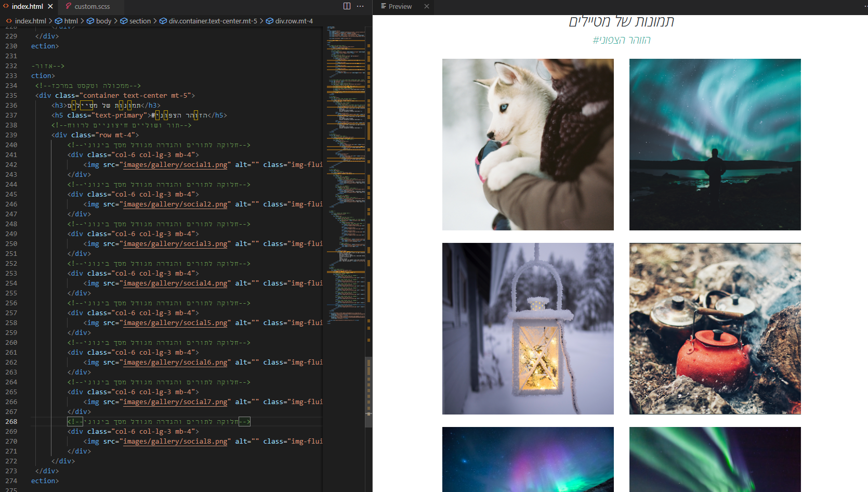This screenshot has width=868, height=492.
Task: Click the red kettle image in preview
Action: 715,329
